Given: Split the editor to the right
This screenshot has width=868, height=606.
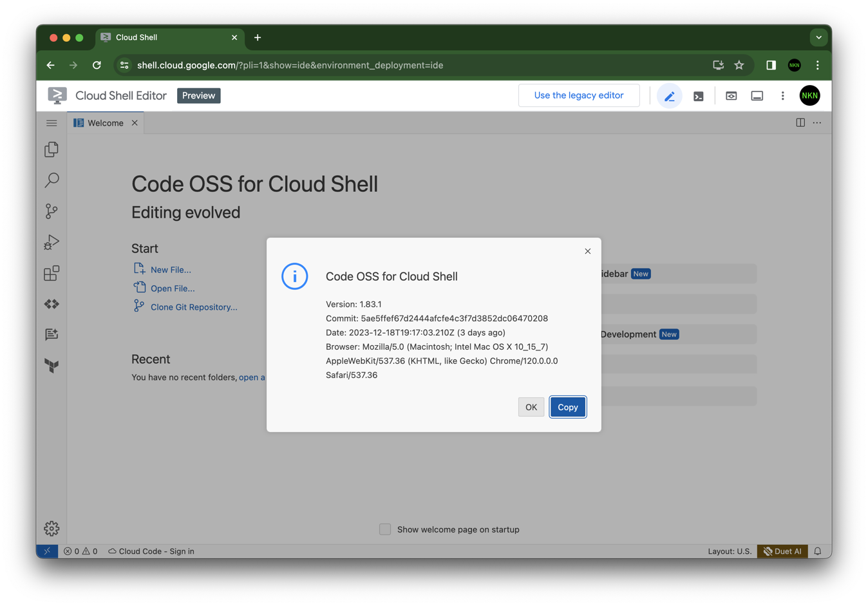Looking at the screenshot, I should pos(800,123).
